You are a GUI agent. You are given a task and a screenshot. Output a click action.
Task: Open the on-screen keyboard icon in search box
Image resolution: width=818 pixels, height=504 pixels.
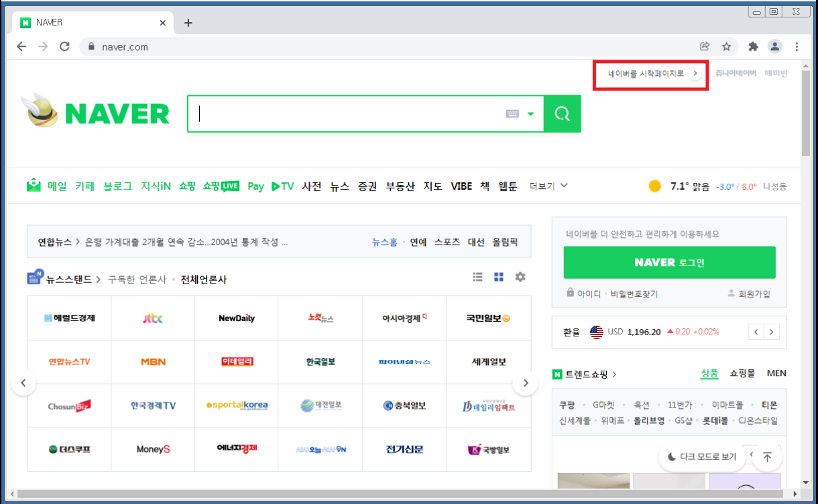[x=512, y=114]
